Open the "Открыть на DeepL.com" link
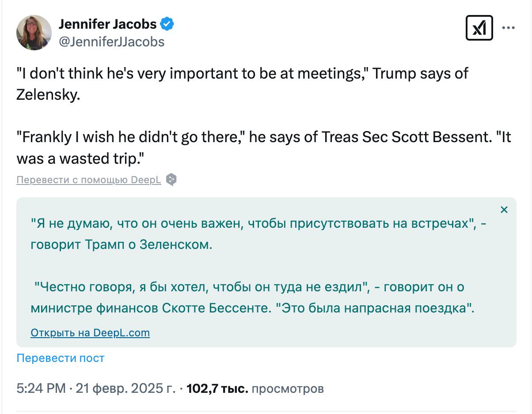Viewport: 532px width, 414px height. 90,333
